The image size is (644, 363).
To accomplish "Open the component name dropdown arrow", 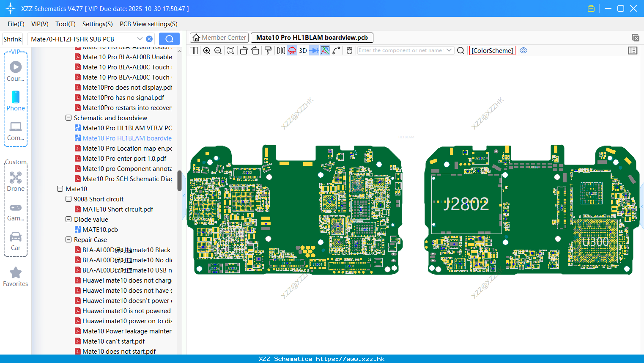I will (449, 50).
